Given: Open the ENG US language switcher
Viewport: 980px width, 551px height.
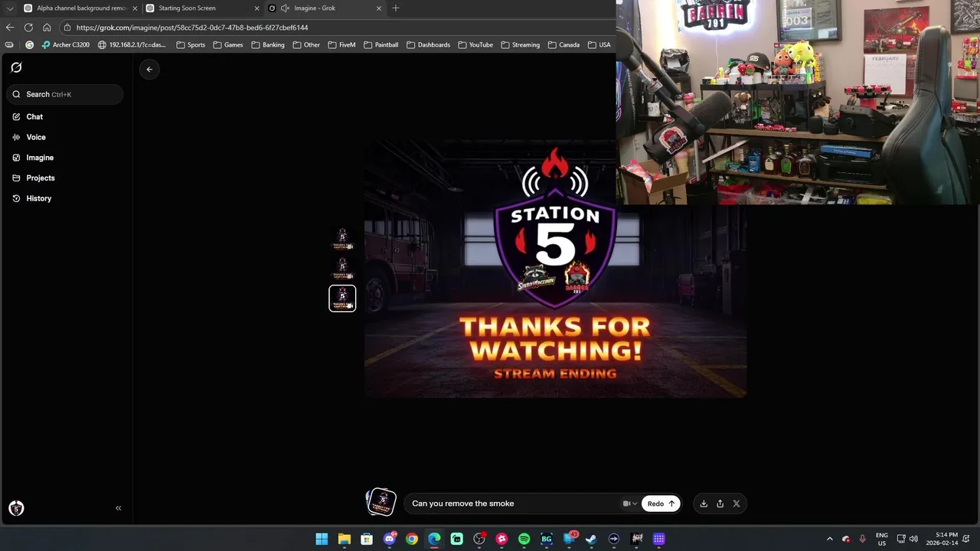Looking at the screenshot, I should click(x=882, y=539).
